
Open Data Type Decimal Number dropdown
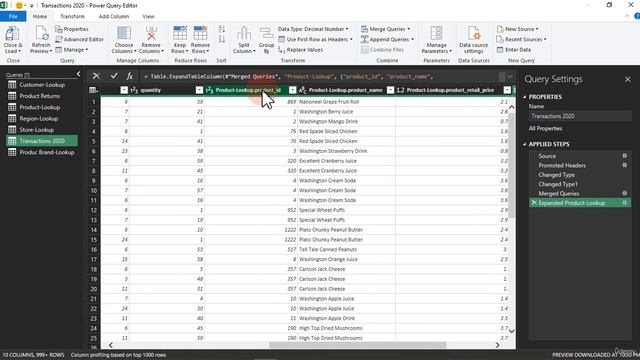coord(313,29)
